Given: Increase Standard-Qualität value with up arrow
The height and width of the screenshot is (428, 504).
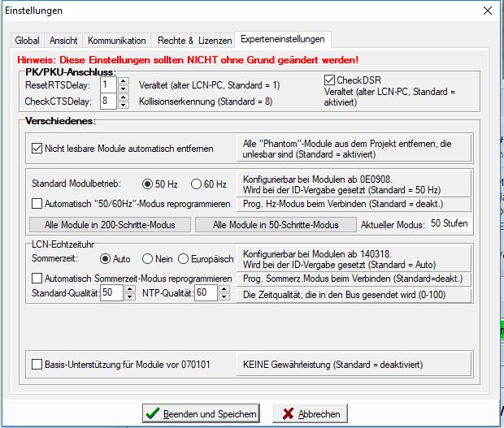Looking at the screenshot, I should click(129, 289).
